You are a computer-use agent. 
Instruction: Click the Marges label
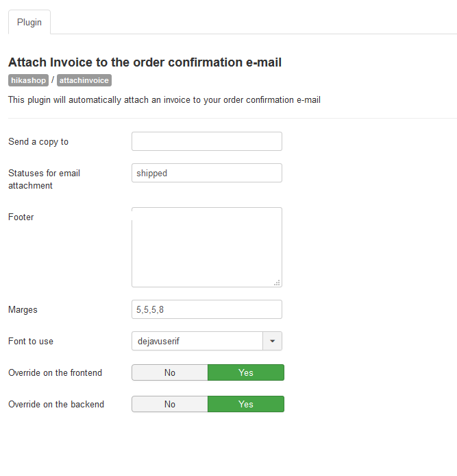coord(23,309)
